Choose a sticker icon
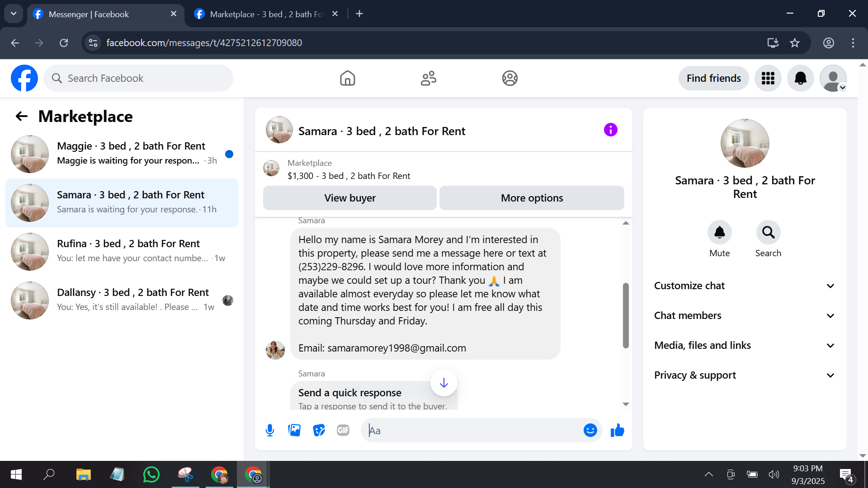The image size is (868, 488). point(319,431)
